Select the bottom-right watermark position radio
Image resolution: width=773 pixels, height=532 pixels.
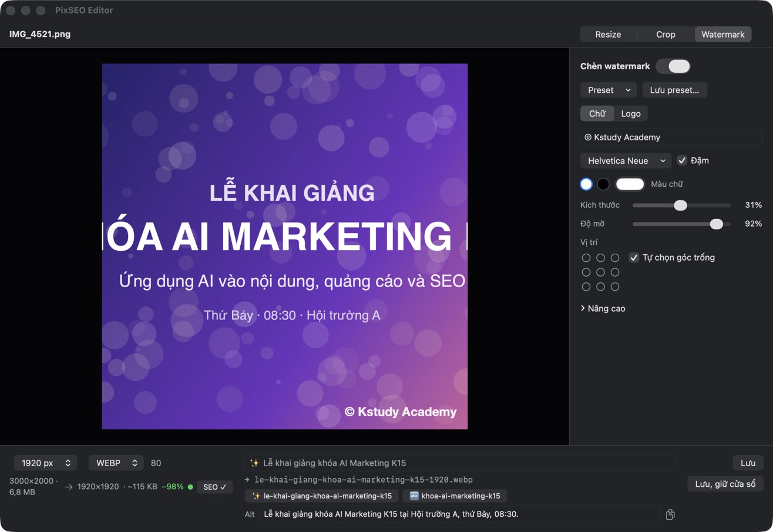pyautogui.click(x=615, y=287)
